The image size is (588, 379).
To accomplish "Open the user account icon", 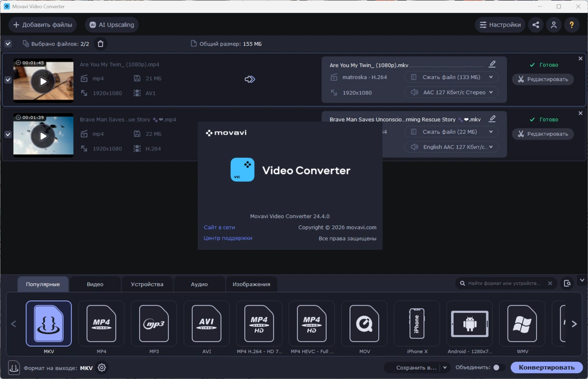I will click(554, 24).
